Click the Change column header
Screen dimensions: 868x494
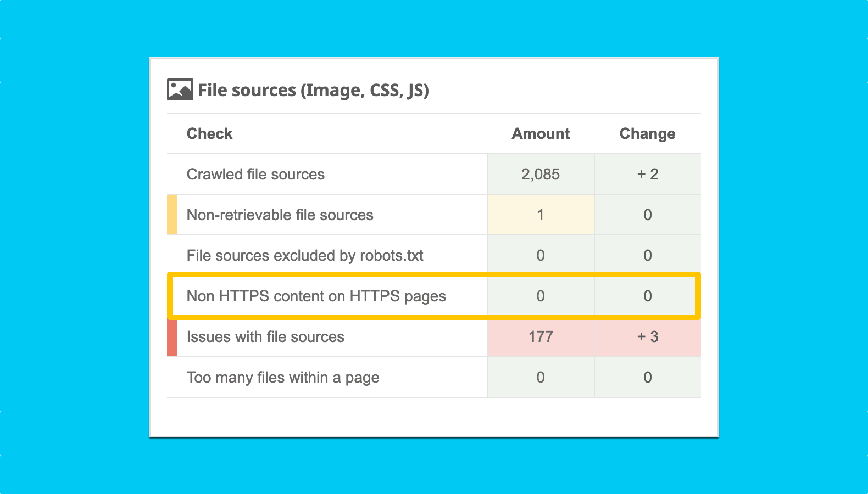pyautogui.click(x=647, y=133)
